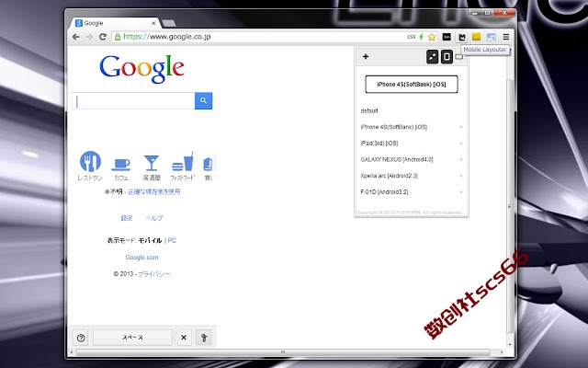Click the Google logo
Image resolution: width=588 pixels, height=368 pixels.
(x=141, y=68)
